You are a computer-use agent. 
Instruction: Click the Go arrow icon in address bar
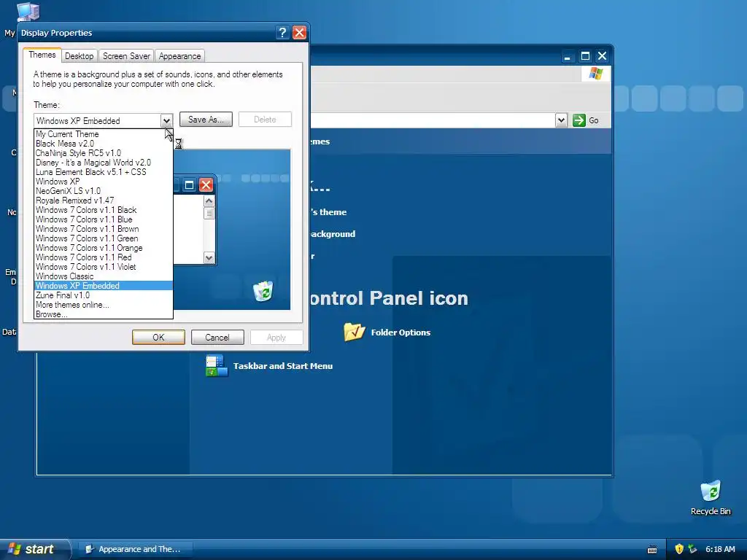[578, 120]
